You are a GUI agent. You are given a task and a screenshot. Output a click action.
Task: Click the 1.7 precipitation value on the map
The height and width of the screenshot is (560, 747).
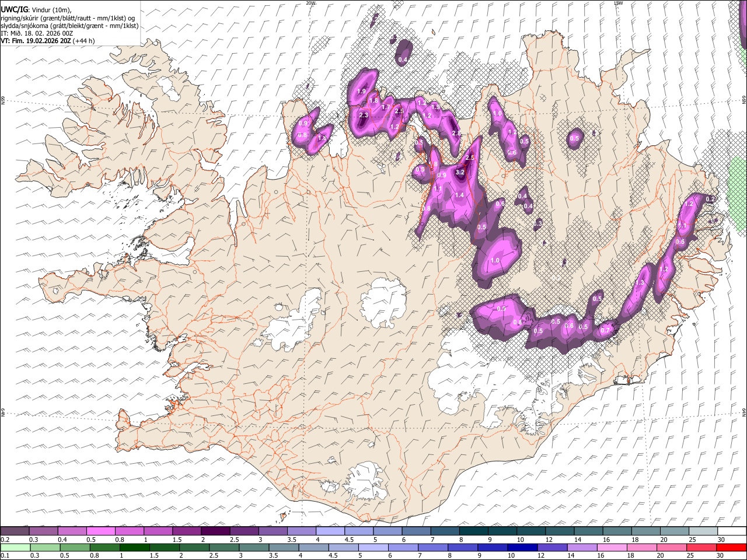point(386,107)
